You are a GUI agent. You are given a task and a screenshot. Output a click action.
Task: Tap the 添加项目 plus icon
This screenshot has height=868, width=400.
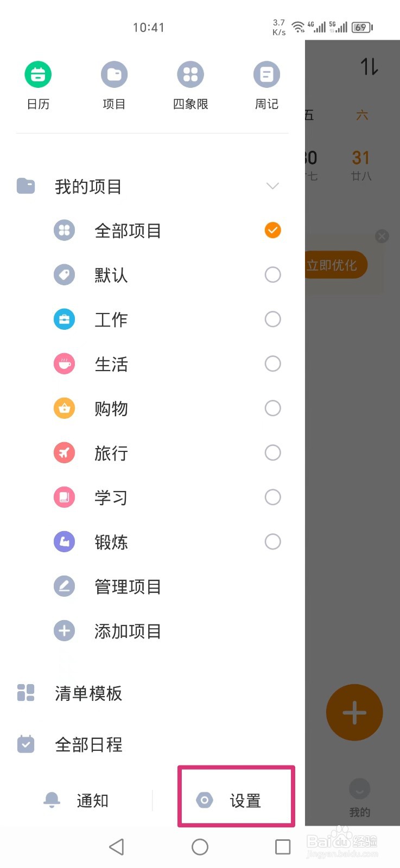pyautogui.click(x=64, y=631)
